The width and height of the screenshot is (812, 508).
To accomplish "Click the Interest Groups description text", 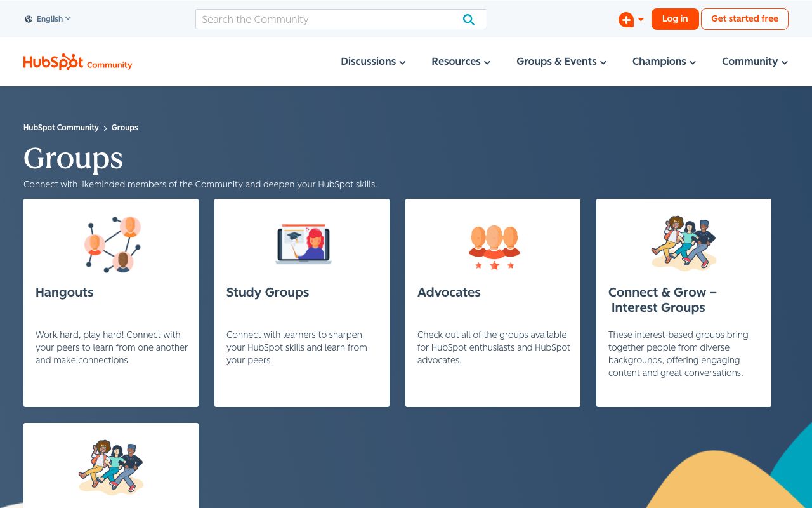I will tap(678, 354).
